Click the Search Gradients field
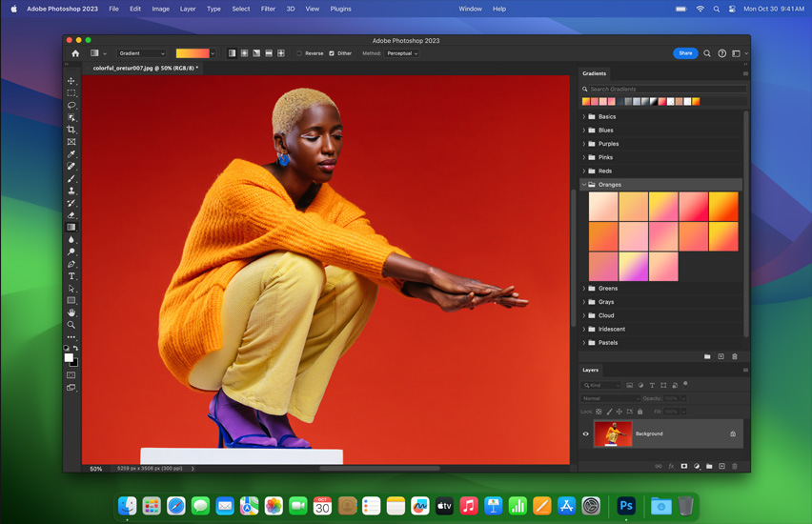The height and width of the screenshot is (524, 812). 667,89
